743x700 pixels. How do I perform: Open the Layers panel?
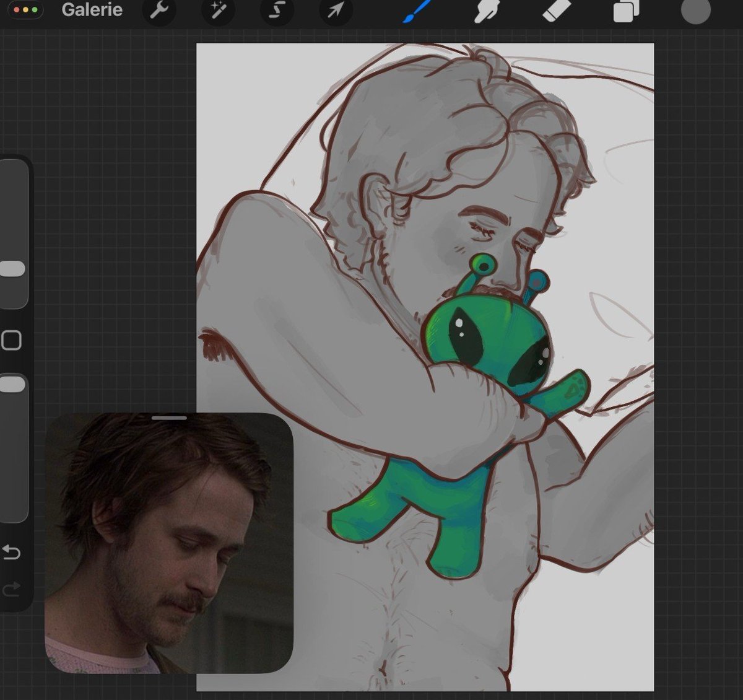[626, 11]
